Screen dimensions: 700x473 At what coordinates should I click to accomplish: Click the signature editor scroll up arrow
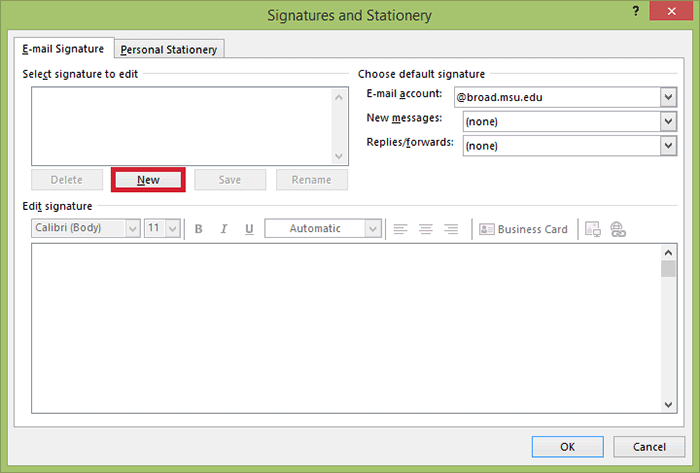point(668,253)
